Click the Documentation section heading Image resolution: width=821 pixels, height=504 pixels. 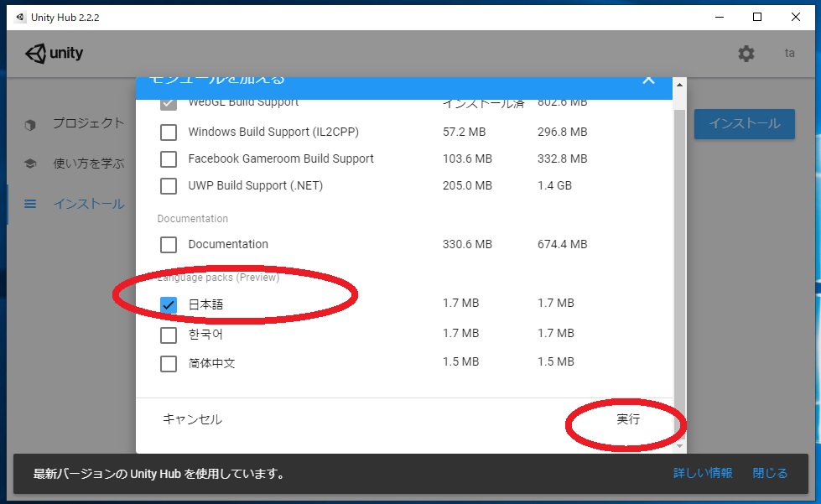click(x=193, y=219)
